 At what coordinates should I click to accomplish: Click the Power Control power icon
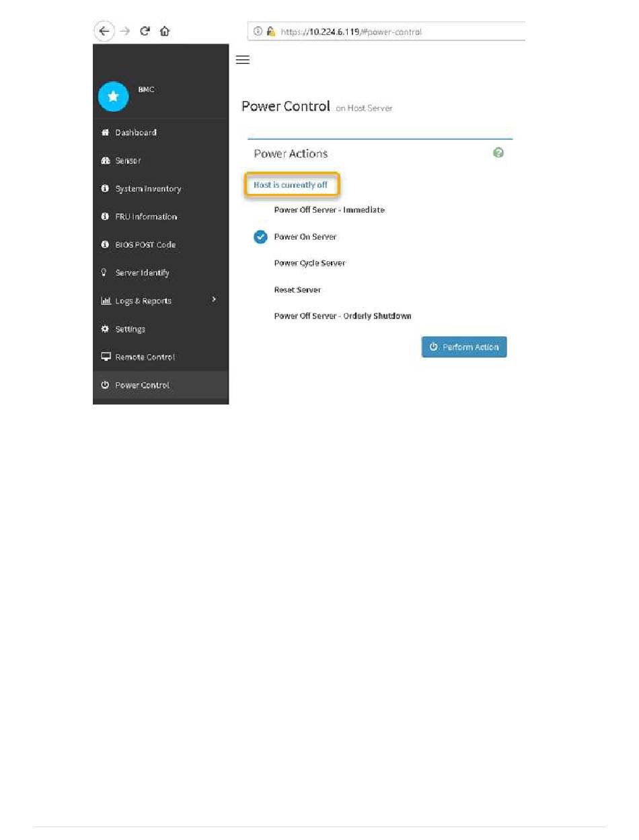105,386
